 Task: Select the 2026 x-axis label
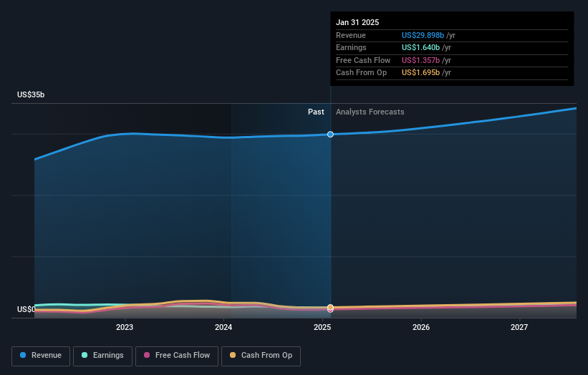(x=421, y=327)
